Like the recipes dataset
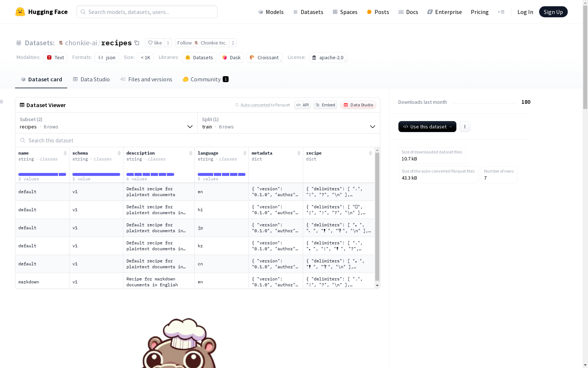This screenshot has height=368, width=588. coord(155,43)
